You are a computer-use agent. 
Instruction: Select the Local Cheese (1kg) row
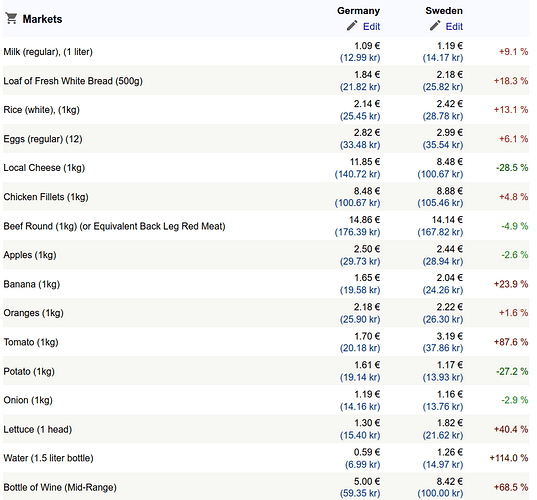(266, 168)
